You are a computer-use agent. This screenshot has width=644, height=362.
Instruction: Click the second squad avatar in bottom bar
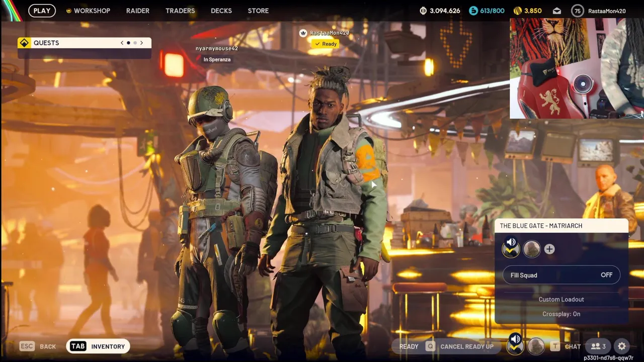(x=536, y=346)
